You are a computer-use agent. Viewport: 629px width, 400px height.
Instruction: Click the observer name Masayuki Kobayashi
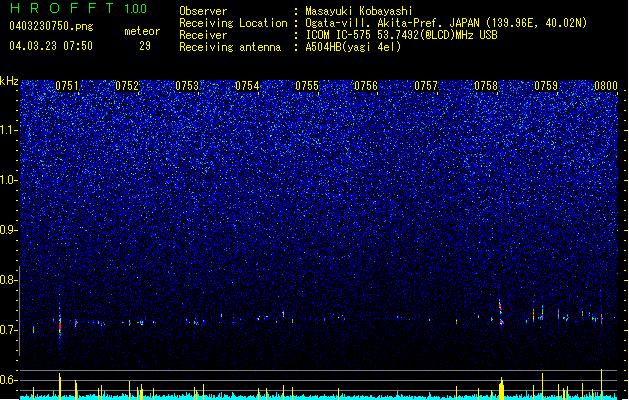coord(359,11)
